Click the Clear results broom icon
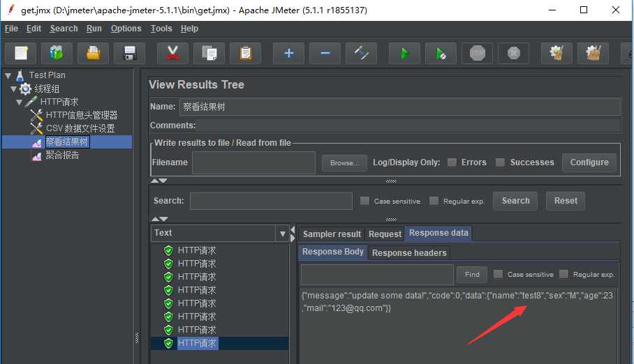Viewport: 634px width, 364px height. 556,53
